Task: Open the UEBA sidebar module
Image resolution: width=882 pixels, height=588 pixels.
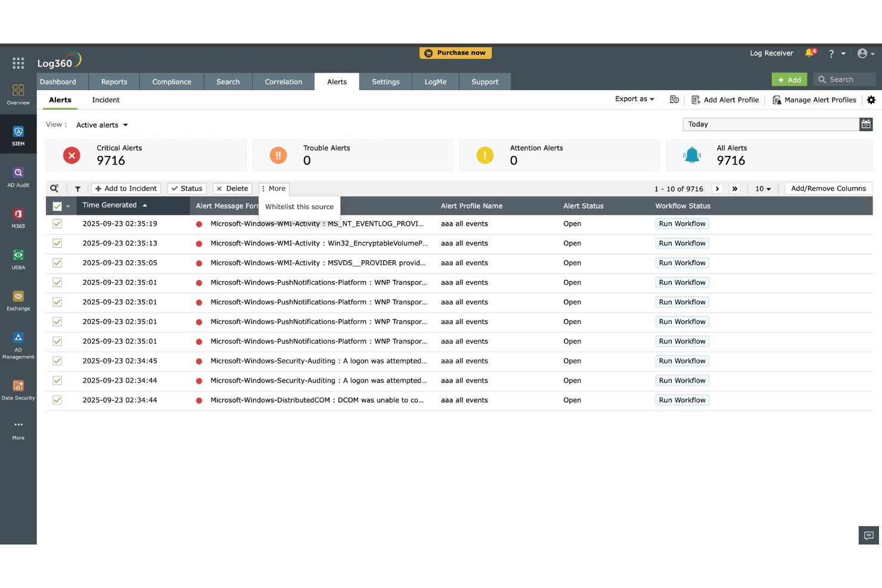Action: (x=18, y=260)
